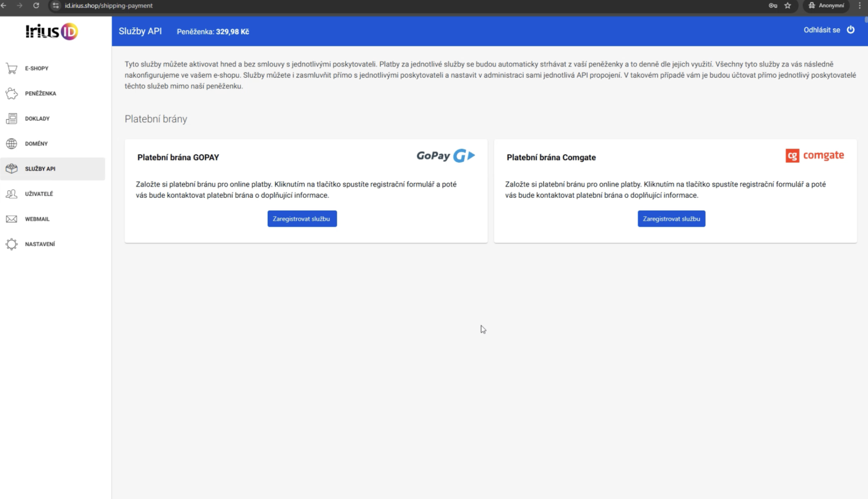This screenshot has width=868, height=499.
Task: Click the Odhlásit se link
Action: [x=822, y=30]
